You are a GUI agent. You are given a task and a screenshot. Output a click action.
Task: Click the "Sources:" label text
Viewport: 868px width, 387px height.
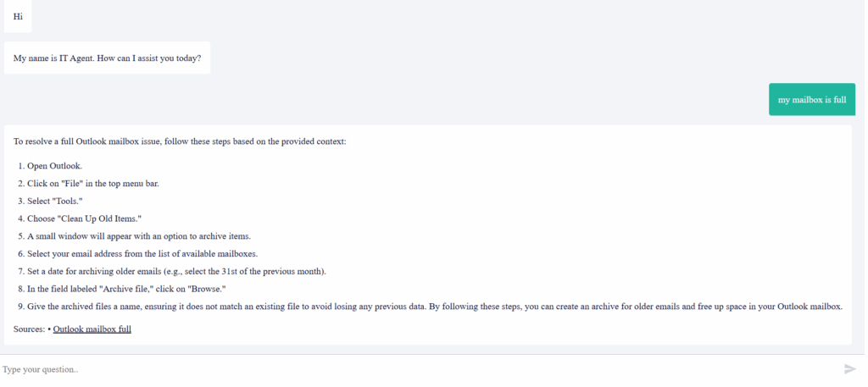click(x=30, y=329)
